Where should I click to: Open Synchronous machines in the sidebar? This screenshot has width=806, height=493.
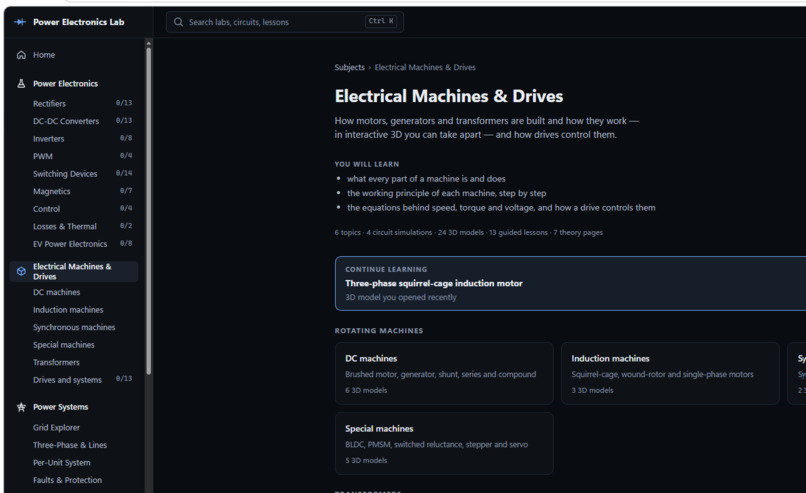point(75,327)
